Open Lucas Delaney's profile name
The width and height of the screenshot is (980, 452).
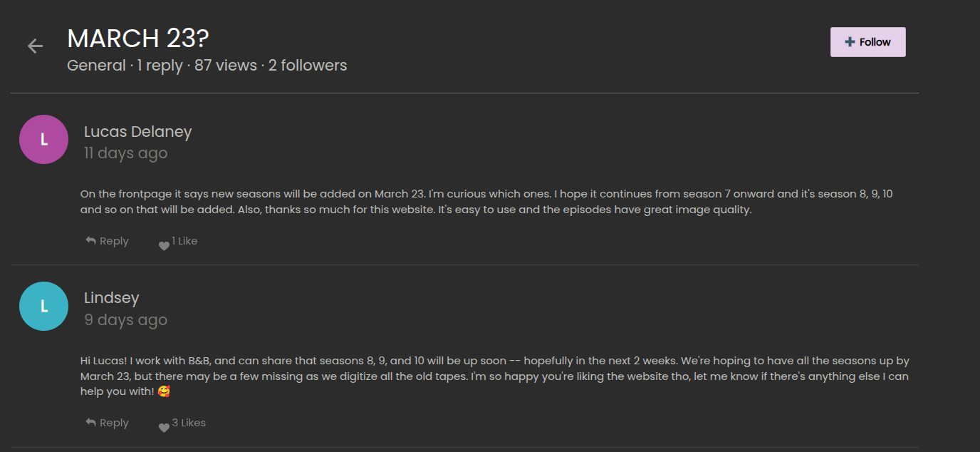(x=137, y=132)
